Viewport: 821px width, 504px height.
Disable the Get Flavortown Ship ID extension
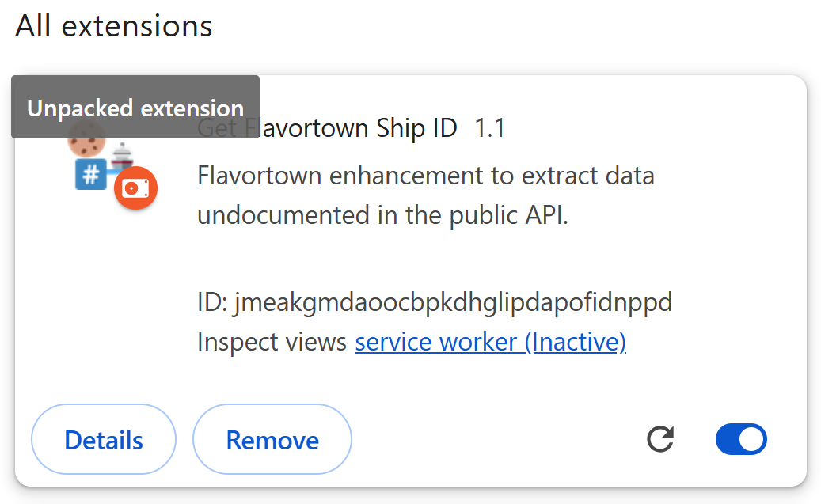pos(741,439)
